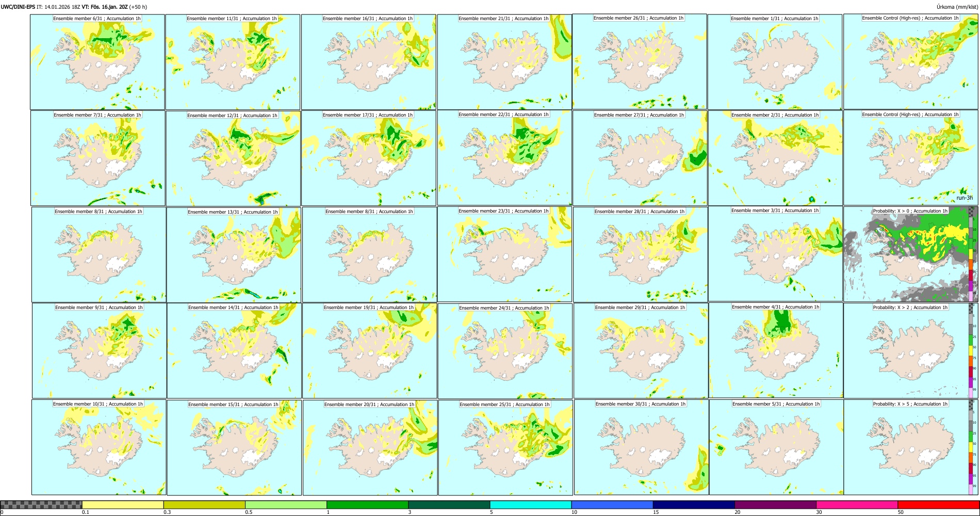The image size is (980, 516).
Task: Click the IT: 14.01.2026 18Z initial time
Action: (59, 7)
